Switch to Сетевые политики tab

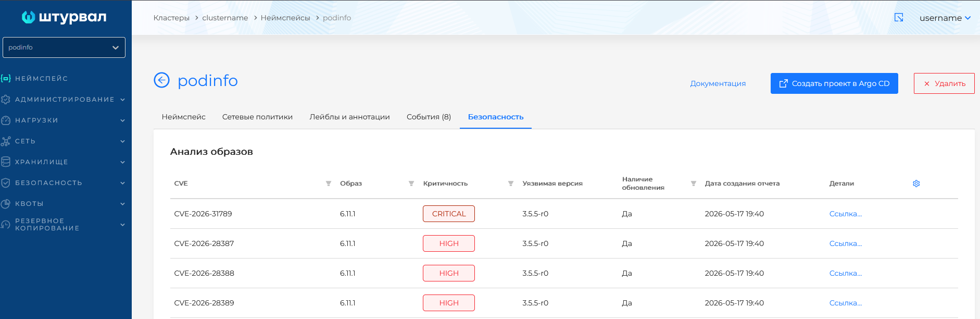(257, 117)
